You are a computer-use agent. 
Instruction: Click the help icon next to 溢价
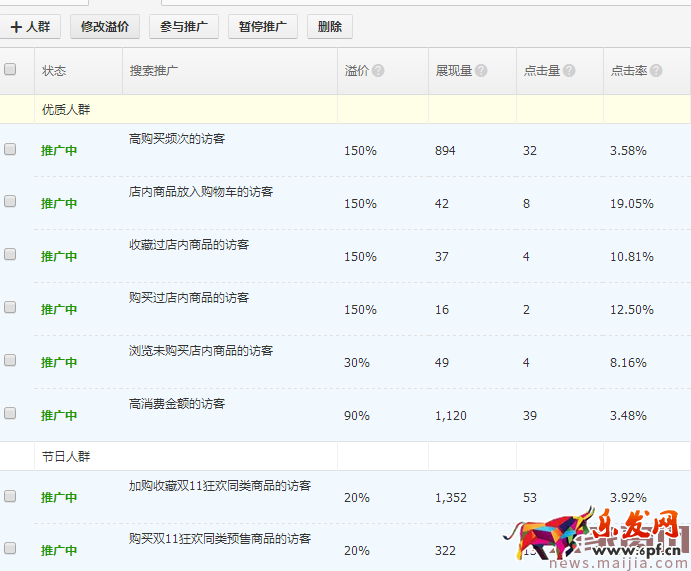[x=379, y=71]
